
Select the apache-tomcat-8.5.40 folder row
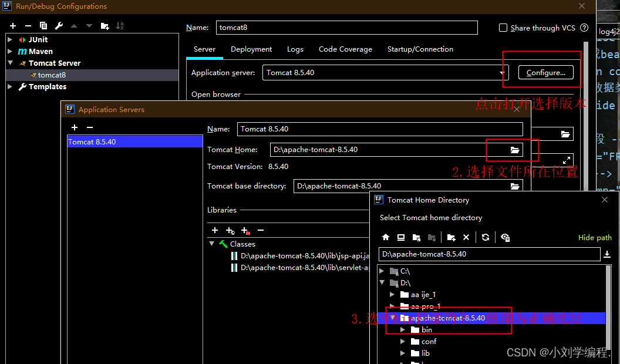(x=491, y=318)
